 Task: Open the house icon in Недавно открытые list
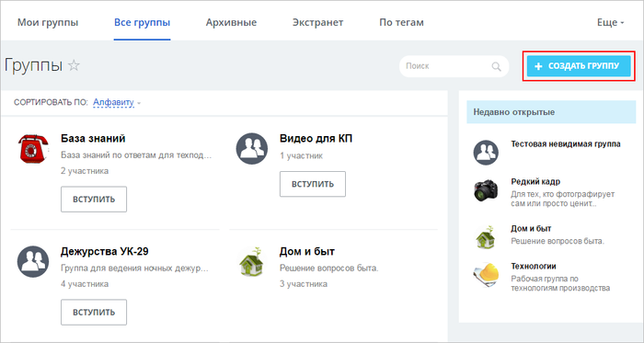point(486,237)
